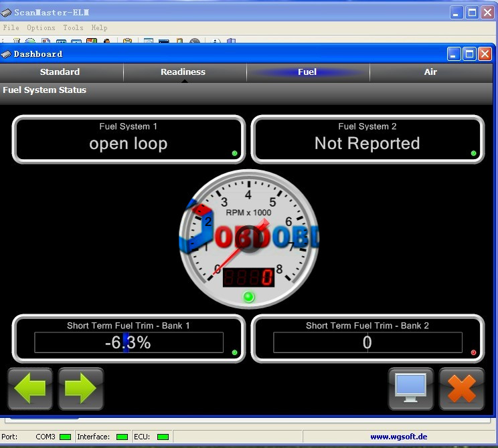Click Fuel System 1 green status dot
498x448 pixels.
pos(234,153)
